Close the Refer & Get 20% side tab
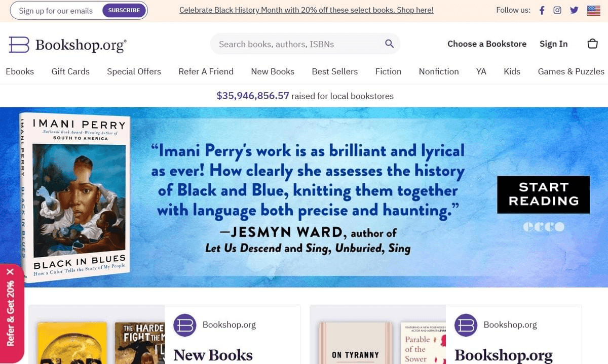The image size is (608, 364). coord(10,272)
